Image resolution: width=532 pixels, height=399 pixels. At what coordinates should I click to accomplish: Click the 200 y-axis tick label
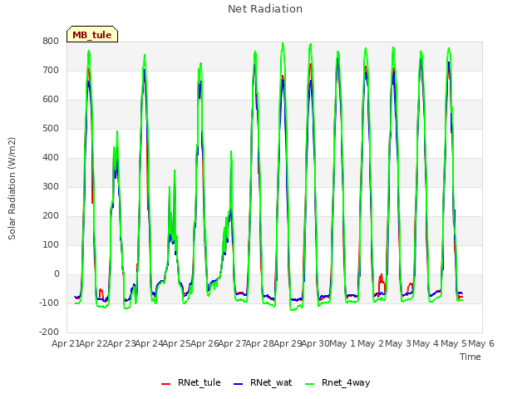click(x=51, y=216)
